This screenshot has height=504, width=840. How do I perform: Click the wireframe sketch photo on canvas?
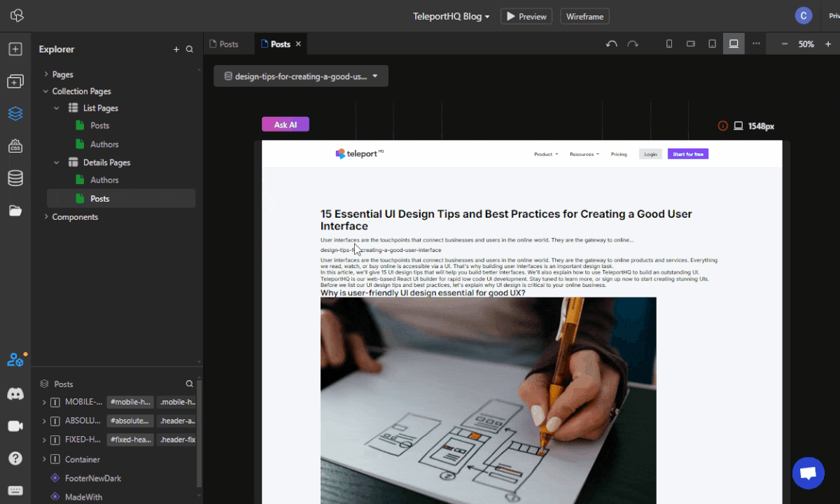pyautogui.click(x=489, y=400)
